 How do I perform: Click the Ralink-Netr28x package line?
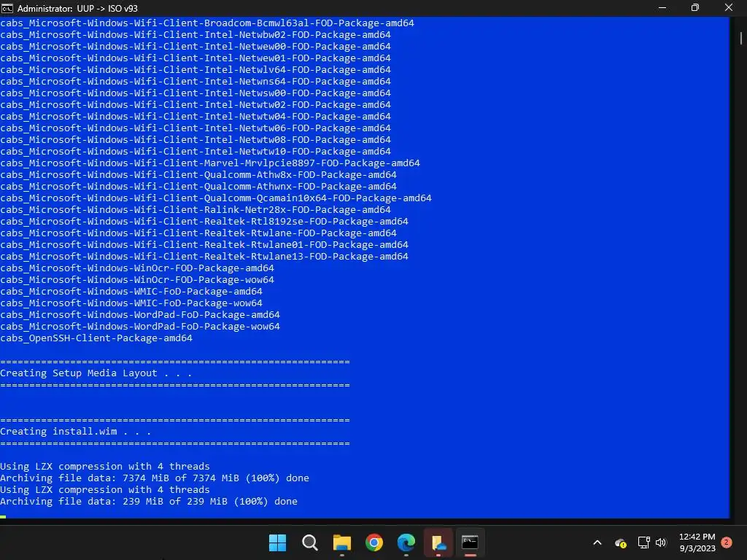[x=196, y=209]
